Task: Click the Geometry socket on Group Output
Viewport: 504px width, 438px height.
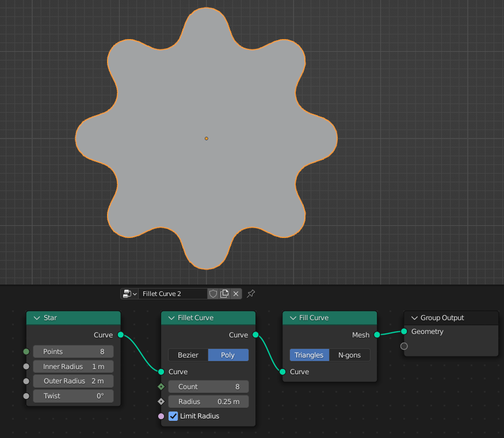Action: (403, 332)
